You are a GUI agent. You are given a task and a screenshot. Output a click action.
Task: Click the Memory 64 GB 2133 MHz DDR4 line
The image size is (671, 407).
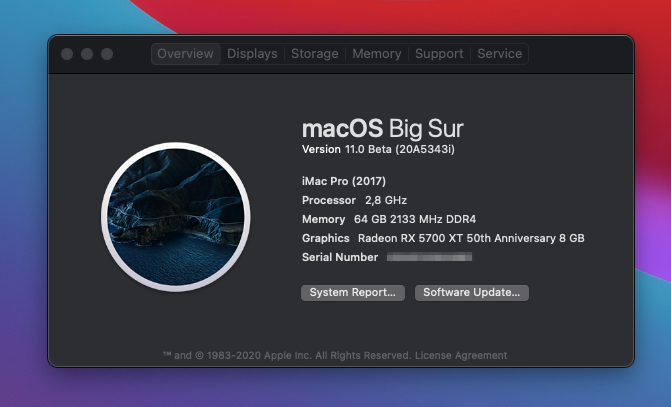point(389,220)
